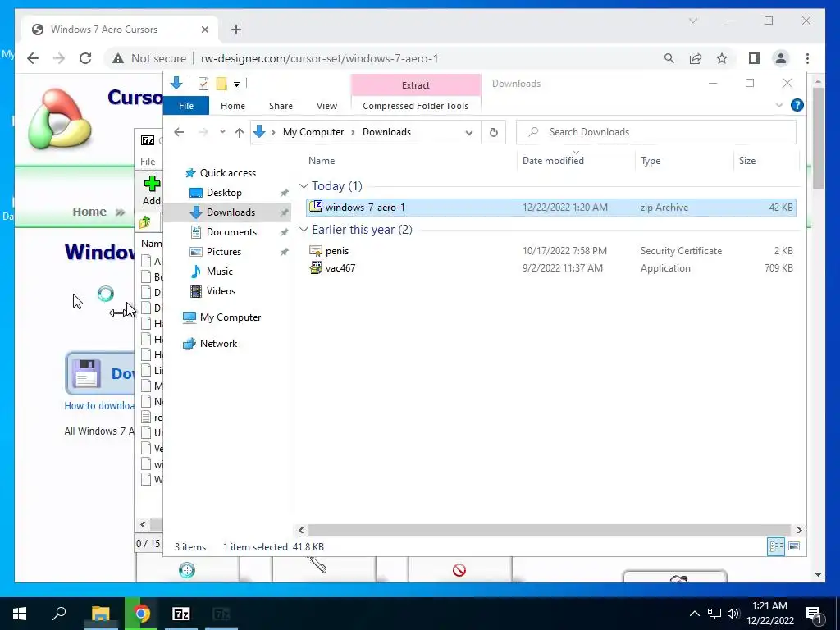Open Pictures in the navigation pane
This screenshot has width=840, height=630.
tap(223, 252)
